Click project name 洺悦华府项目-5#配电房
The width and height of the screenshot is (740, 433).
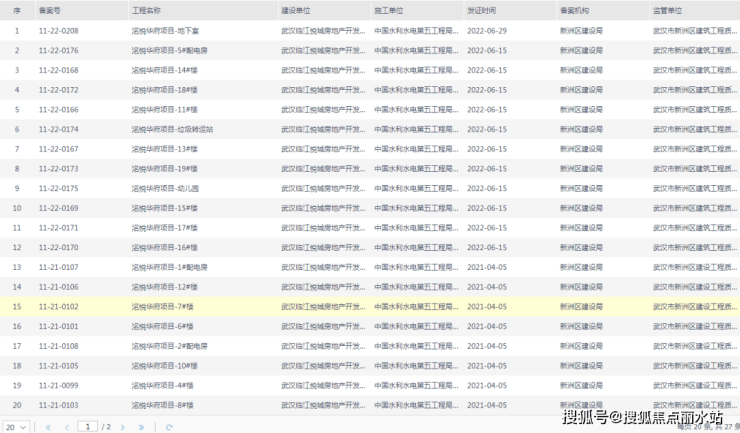169,51
